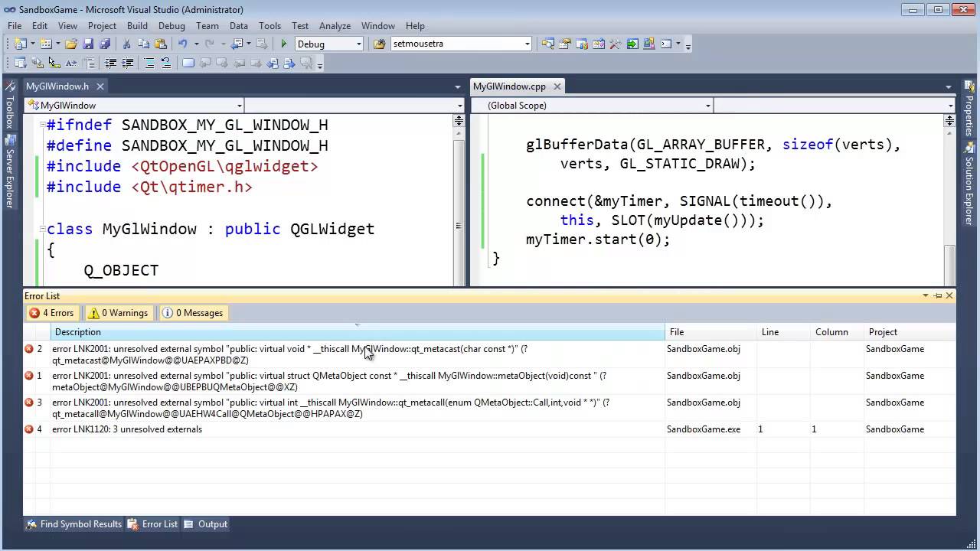Open the setmousetra find combo box dropdown
Screen dimensions: 980x551
528,44
